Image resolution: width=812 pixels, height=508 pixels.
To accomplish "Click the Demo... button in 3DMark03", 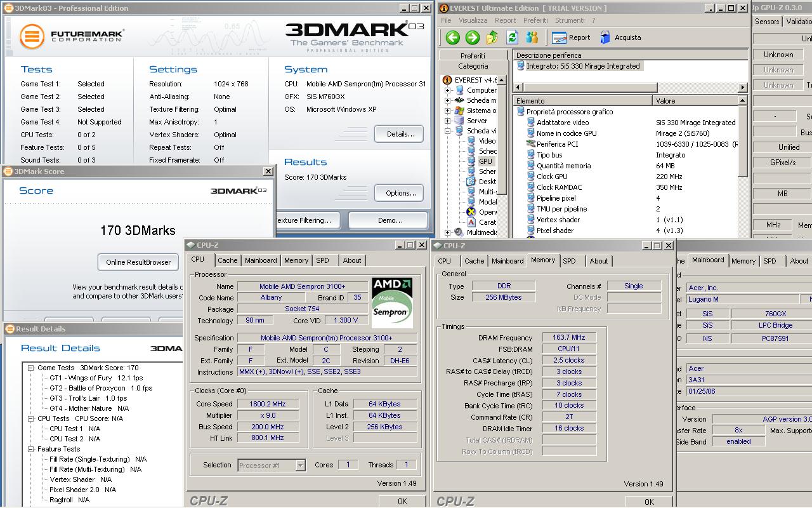I will [x=389, y=220].
